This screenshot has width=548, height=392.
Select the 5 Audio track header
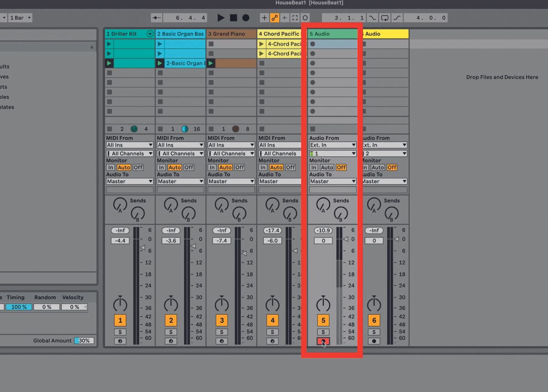pos(332,34)
